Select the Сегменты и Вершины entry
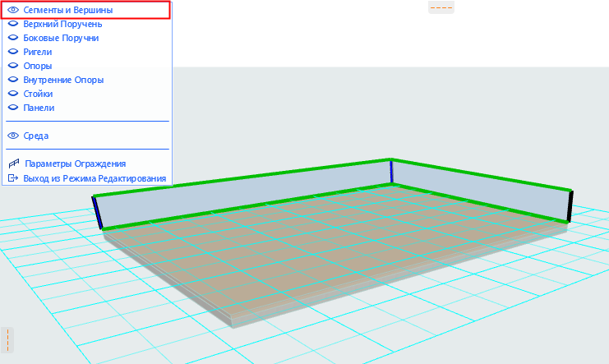This screenshot has height=364, width=609. 85,10
